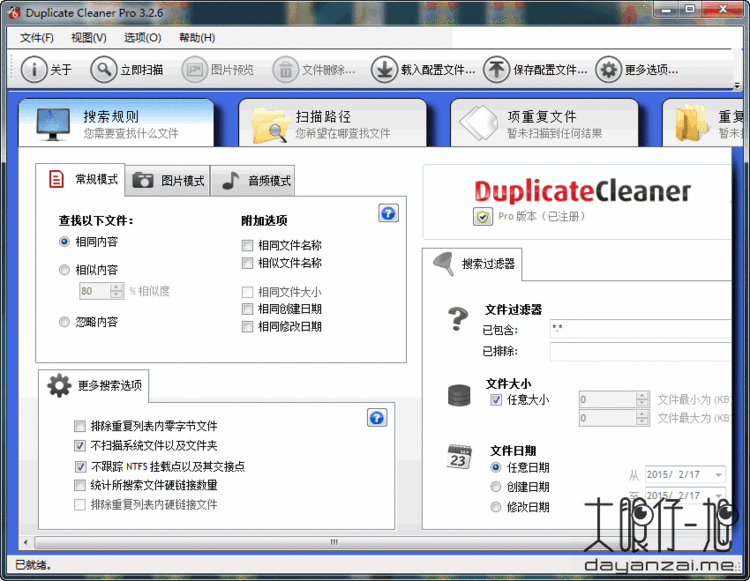Image resolution: width=750 pixels, height=581 pixels.
Task: Click the 已排除 filter input field
Action: (x=641, y=351)
